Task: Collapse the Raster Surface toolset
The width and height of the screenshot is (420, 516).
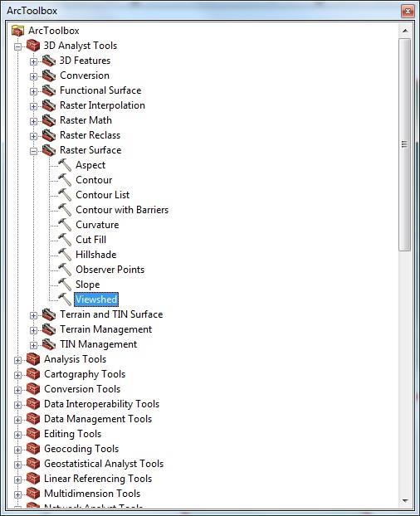Action: (x=33, y=151)
